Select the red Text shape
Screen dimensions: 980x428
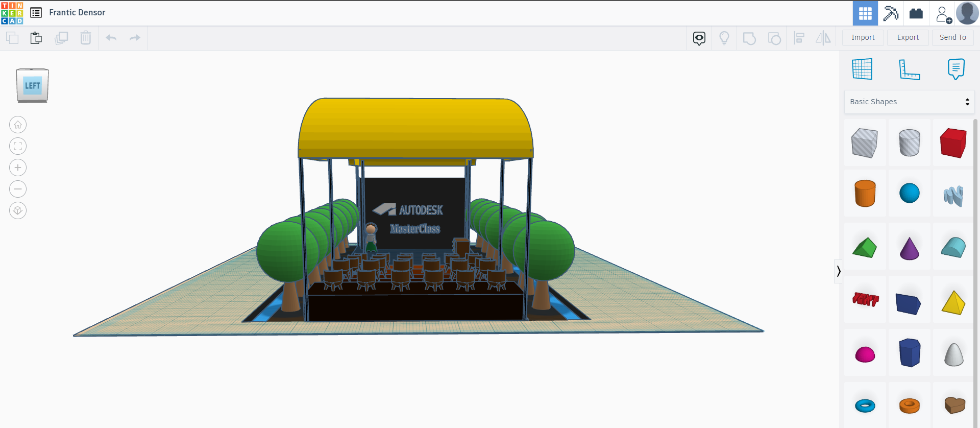[x=865, y=300]
